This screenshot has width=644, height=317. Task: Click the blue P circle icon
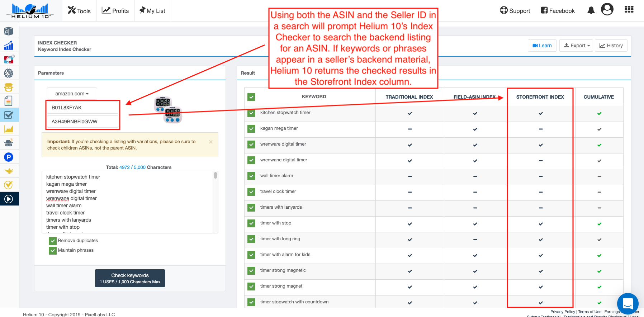(9, 157)
